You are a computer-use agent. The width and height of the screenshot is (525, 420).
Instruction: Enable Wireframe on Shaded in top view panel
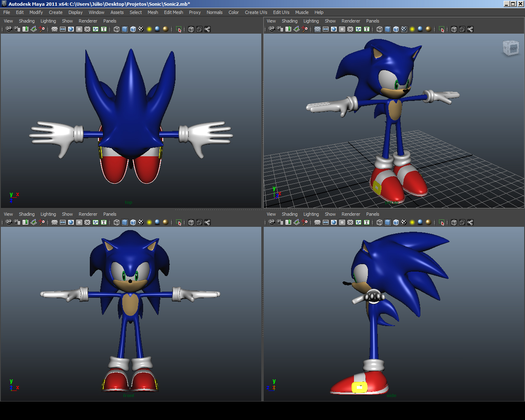pos(133,29)
